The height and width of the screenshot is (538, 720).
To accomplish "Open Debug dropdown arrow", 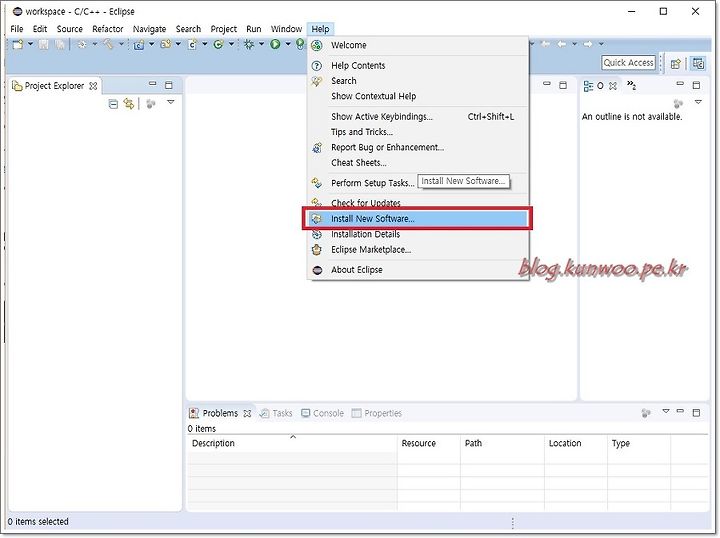I will click(261, 44).
